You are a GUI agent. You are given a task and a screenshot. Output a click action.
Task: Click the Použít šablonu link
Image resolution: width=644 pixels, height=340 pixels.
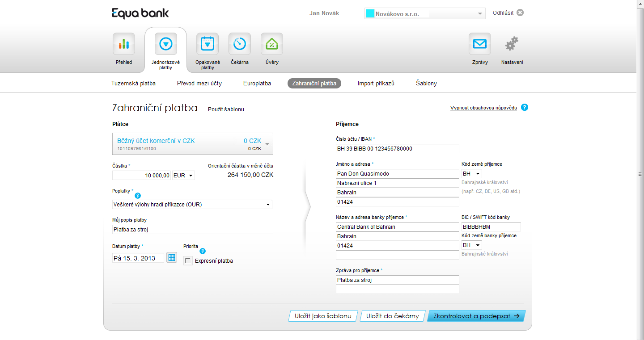click(x=226, y=109)
